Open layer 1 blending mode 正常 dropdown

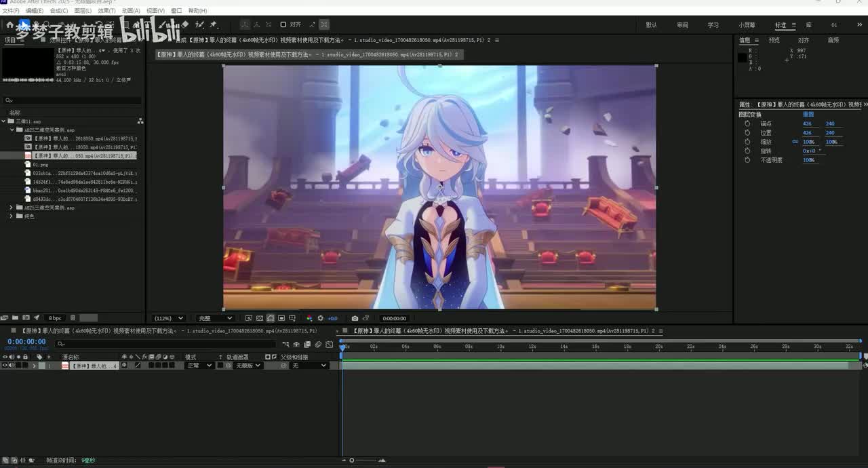click(199, 366)
